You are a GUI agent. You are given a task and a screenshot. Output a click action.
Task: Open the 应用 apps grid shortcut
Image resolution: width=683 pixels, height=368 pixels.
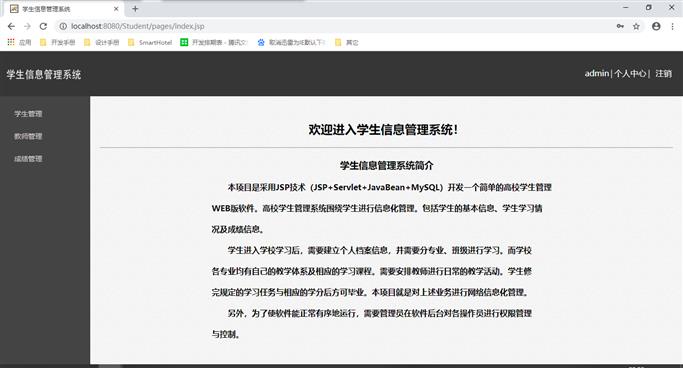click(x=19, y=42)
